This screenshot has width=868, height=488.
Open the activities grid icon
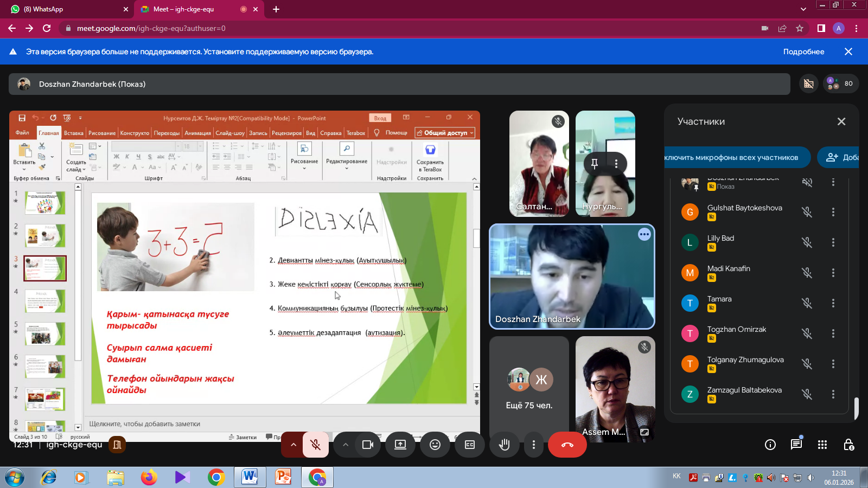[x=822, y=445]
